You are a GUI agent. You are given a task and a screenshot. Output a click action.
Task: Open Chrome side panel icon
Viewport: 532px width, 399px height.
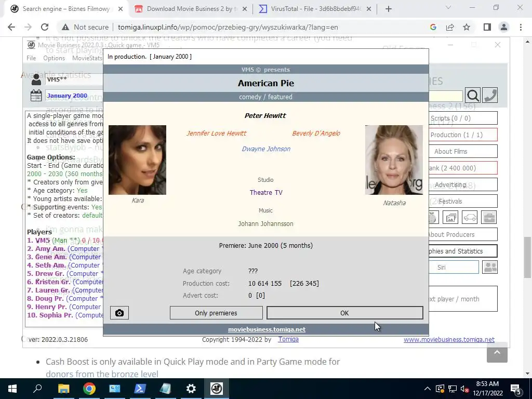point(487,27)
